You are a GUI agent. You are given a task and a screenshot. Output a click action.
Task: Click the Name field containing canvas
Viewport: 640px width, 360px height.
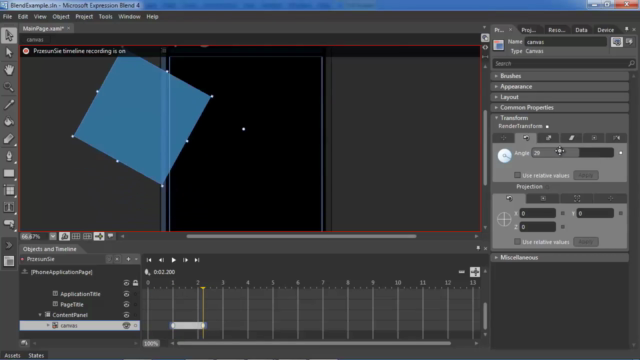click(x=566, y=42)
